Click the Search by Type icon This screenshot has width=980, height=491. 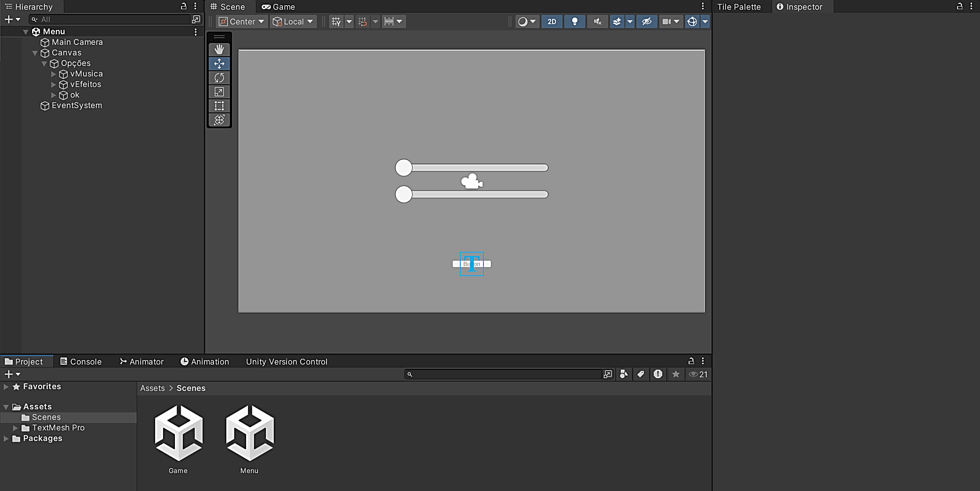(624, 374)
